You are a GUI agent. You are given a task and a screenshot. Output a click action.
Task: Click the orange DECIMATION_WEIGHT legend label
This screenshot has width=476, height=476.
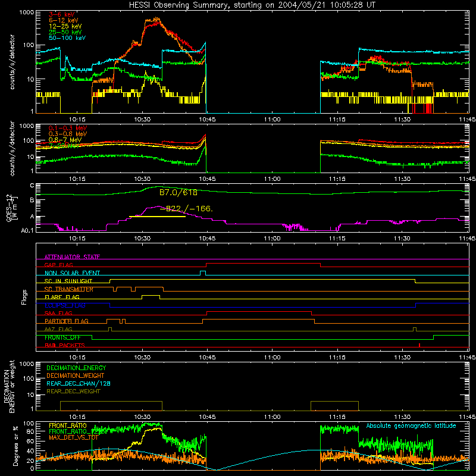tap(76, 375)
